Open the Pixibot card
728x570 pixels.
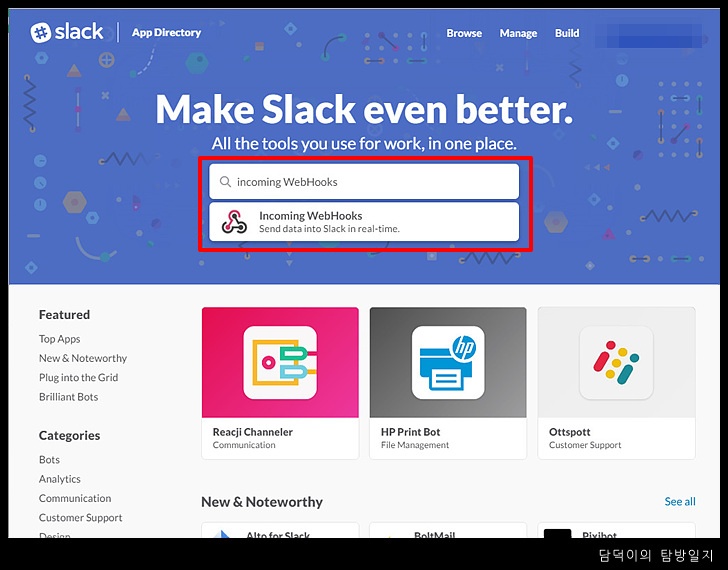[x=616, y=530]
